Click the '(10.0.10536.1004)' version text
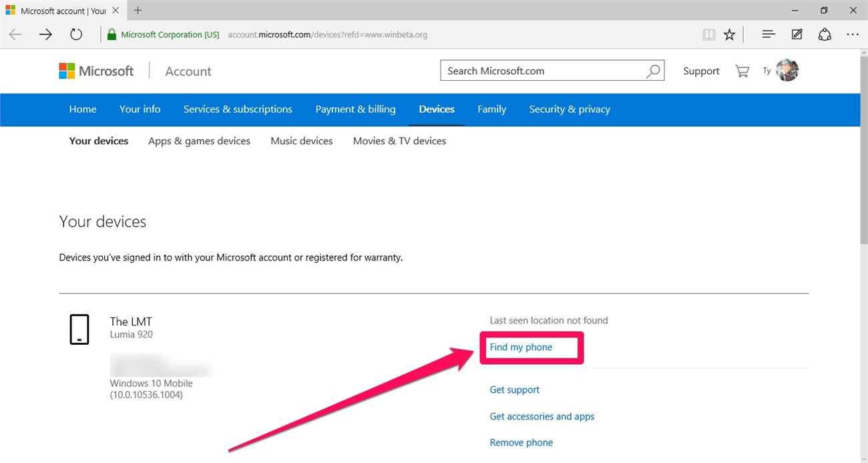The height and width of the screenshot is (463, 868). coord(146,395)
